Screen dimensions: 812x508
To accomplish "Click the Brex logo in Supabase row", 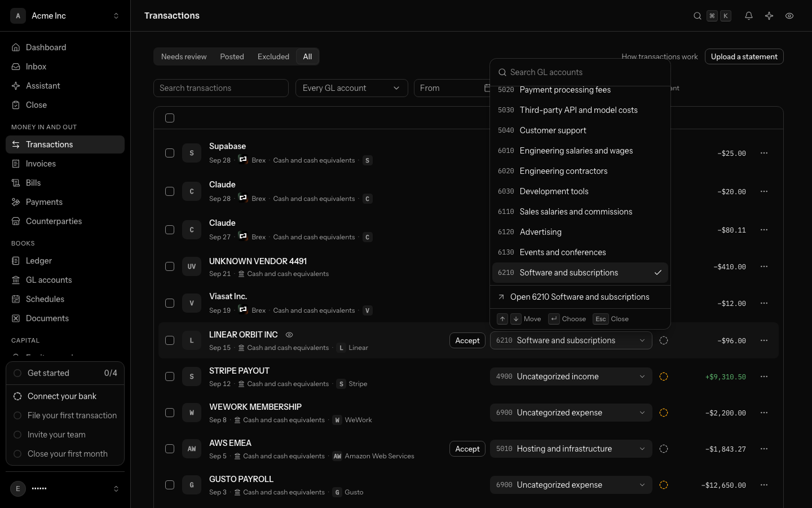I will [x=243, y=160].
